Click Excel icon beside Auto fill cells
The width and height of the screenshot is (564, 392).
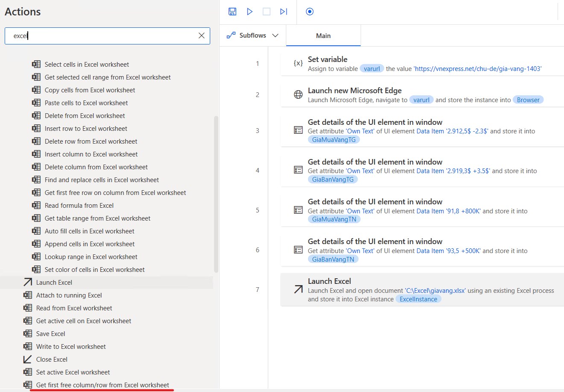pos(36,231)
